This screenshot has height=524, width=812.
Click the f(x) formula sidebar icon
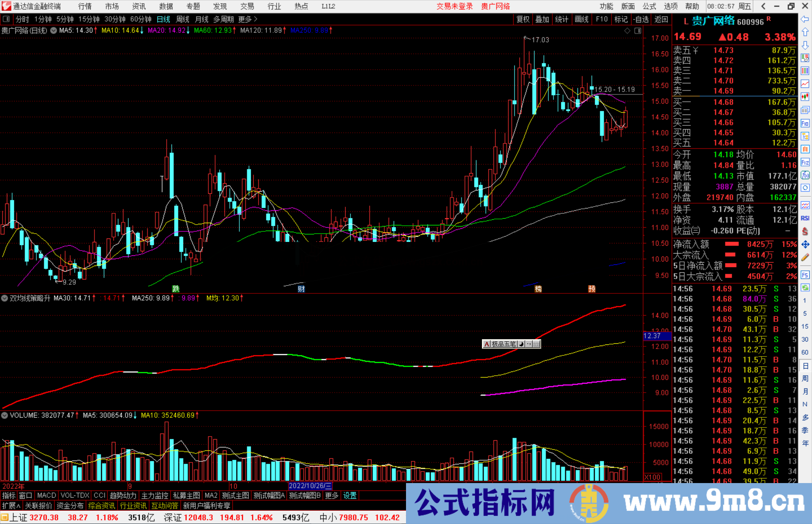click(805, 175)
